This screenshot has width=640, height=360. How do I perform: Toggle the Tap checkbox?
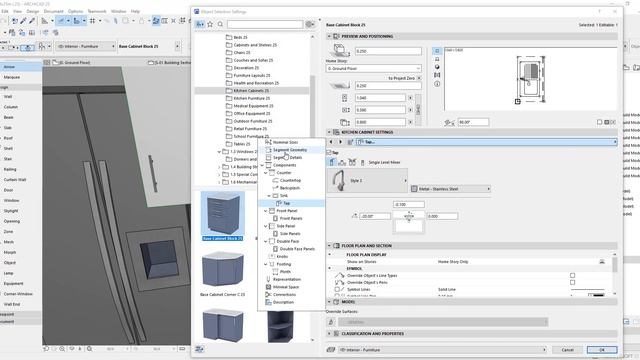(329, 152)
